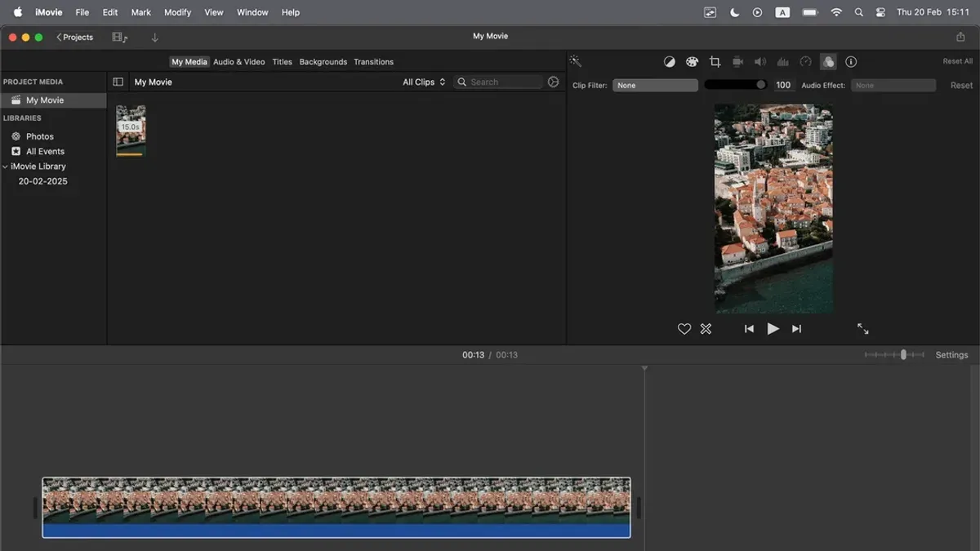This screenshot has width=980, height=551.
Task: Open the iMovie app menu
Action: pyautogui.click(x=49, y=12)
